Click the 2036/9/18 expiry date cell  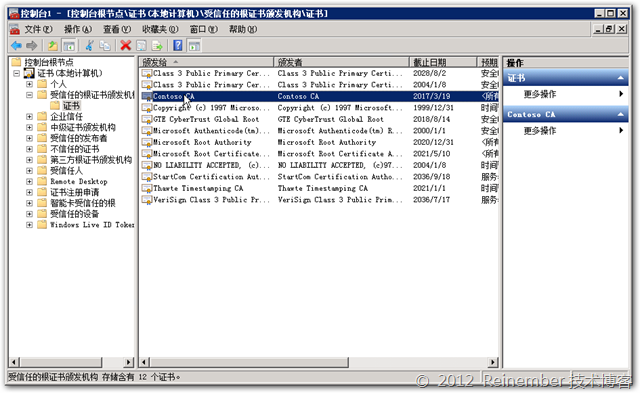tap(431, 177)
